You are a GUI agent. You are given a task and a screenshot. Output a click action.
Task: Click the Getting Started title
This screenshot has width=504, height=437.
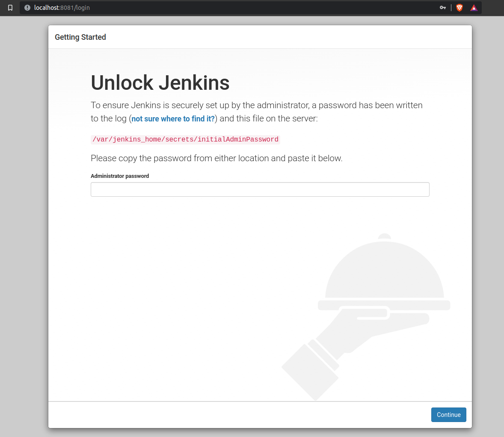(x=80, y=37)
